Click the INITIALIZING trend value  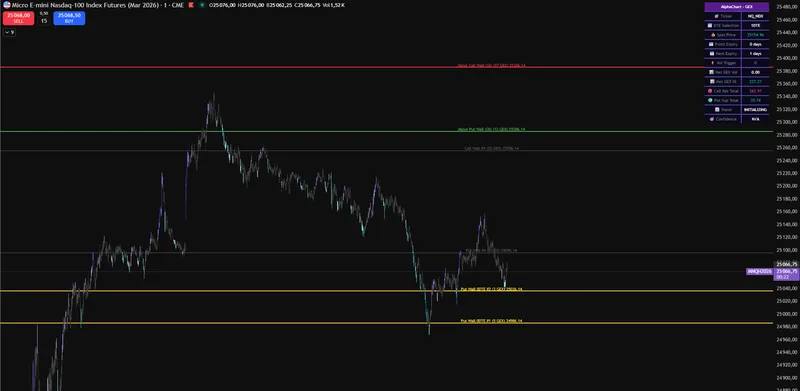coord(755,109)
